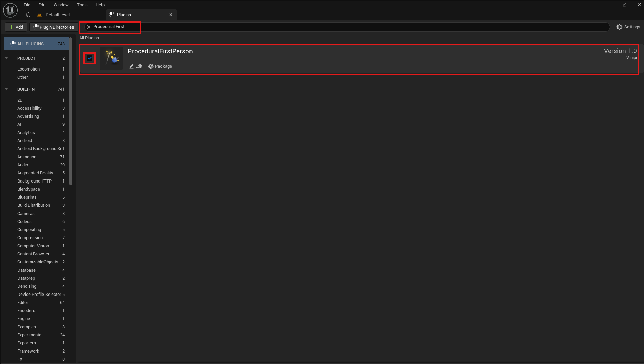Select the Animation plugin category
This screenshot has width=644, height=364.
click(27, 157)
